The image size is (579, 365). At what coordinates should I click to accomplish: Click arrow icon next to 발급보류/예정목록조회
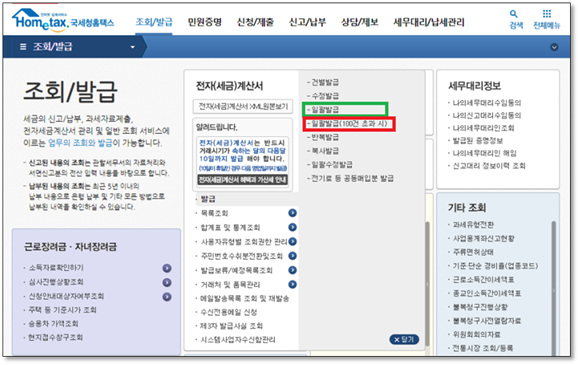[292, 270]
